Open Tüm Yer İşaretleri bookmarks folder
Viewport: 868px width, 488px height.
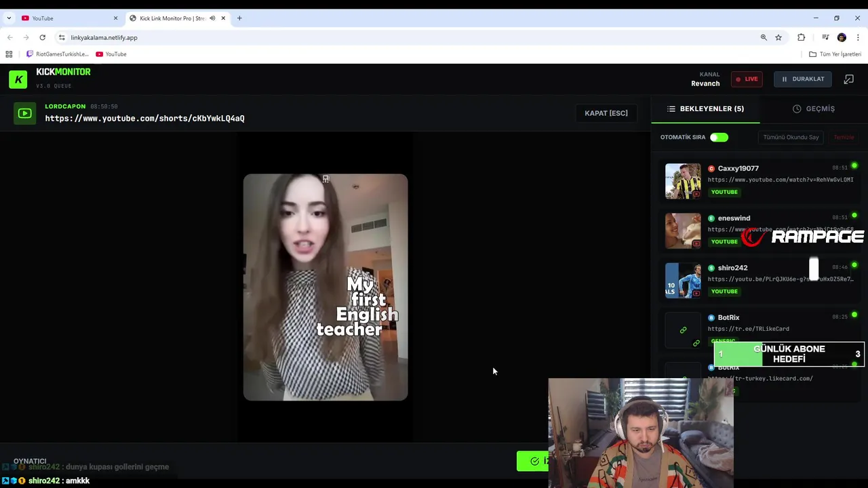pyautogui.click(x=835, y=54)
